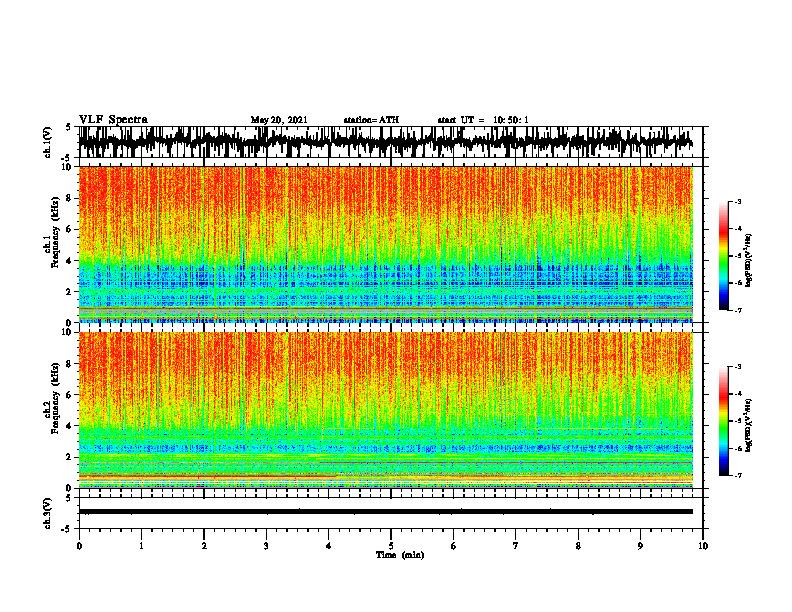The image size is (792, 612).
Task: Select the date text "May 20, 2021"
Action: click(x=279, y=120)
